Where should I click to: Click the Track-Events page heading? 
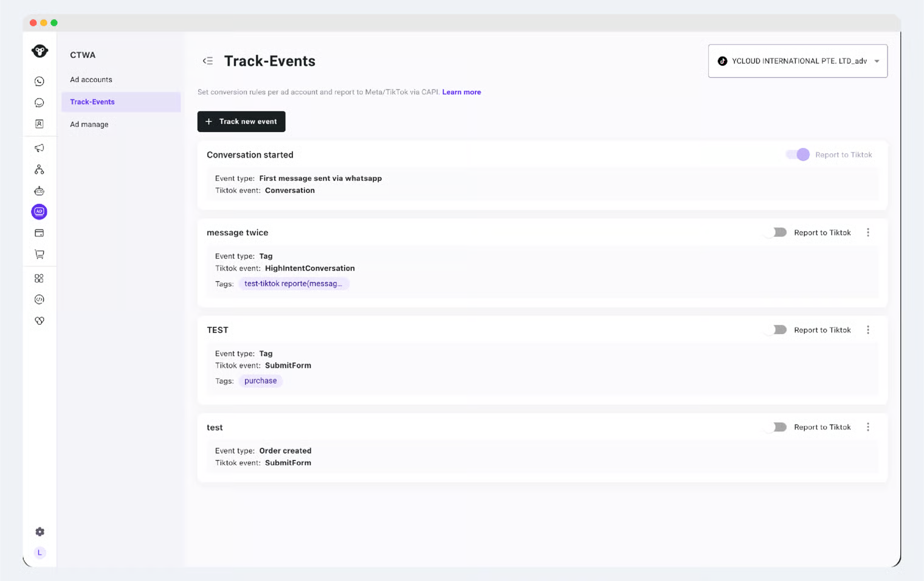click(270, 61)
